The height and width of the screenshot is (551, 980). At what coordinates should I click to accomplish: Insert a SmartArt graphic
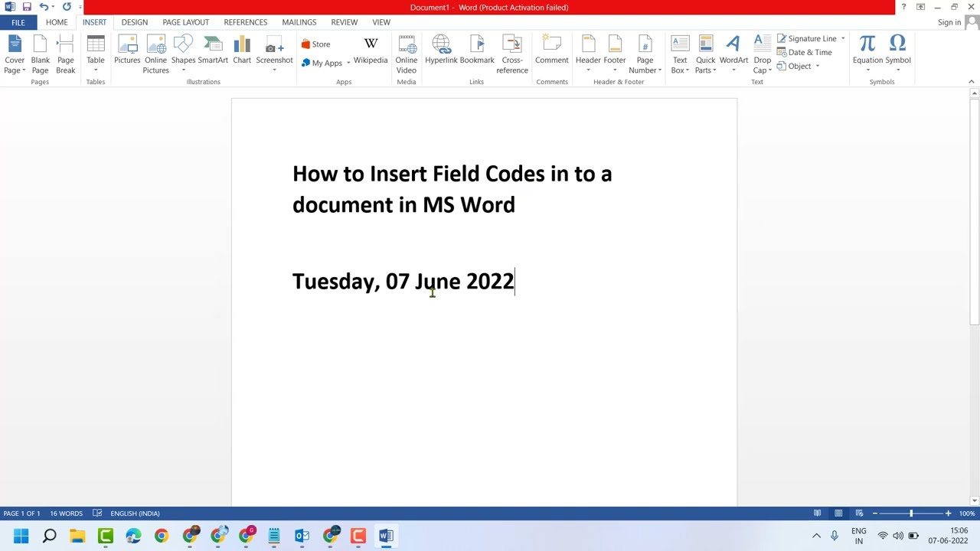(x=213, y=50)
